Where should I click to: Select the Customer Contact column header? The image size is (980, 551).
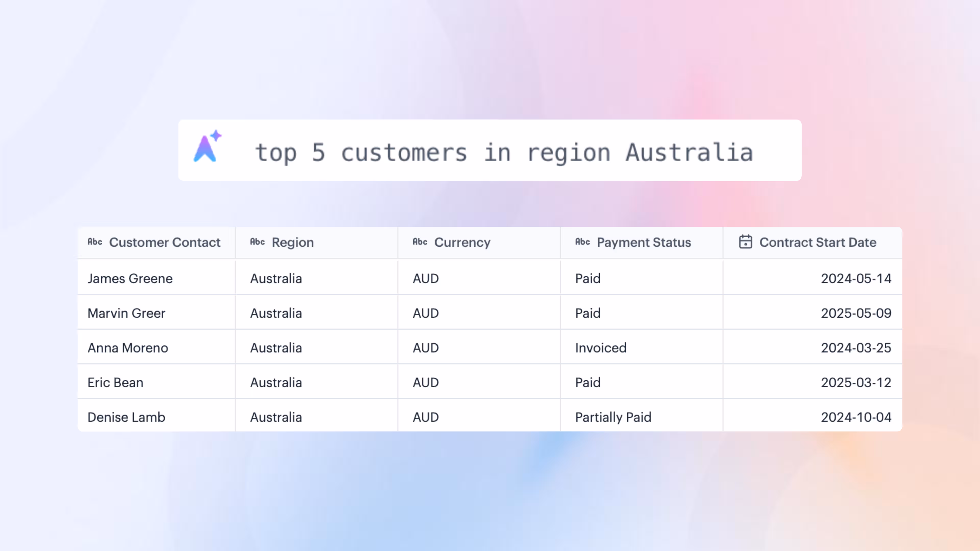pos(164,243)
